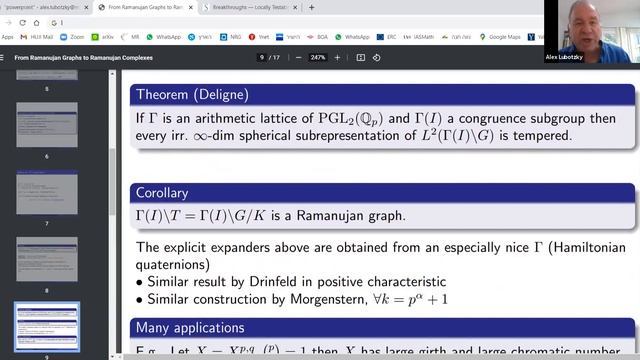
Task: Select page 8 thumbnail
Action: [x=47, y=259]
